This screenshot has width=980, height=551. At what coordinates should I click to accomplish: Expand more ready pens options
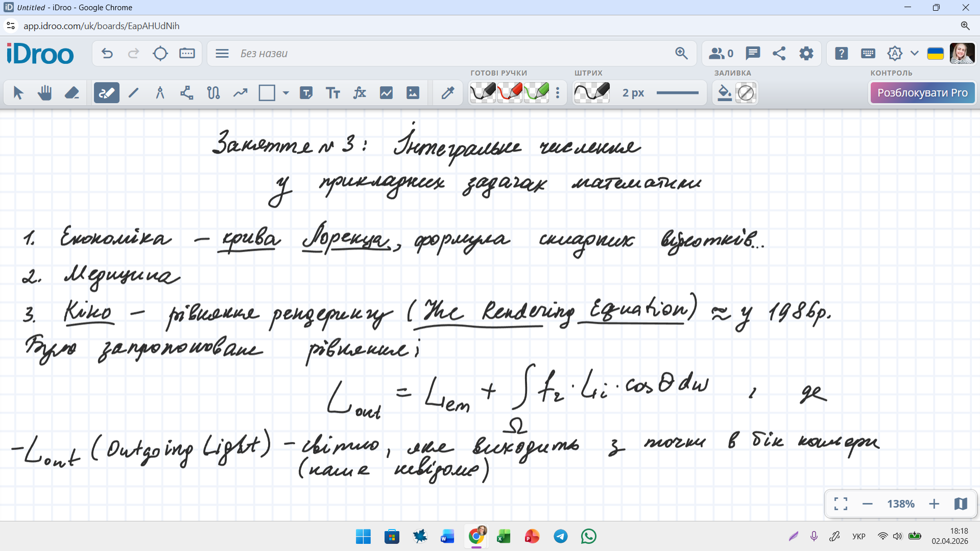[558, 93]
